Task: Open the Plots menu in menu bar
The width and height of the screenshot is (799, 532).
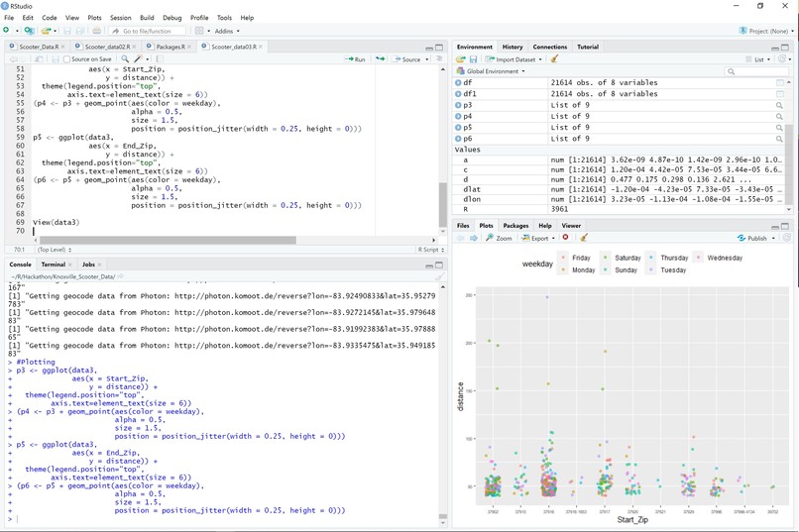Action: pos(94,17)
